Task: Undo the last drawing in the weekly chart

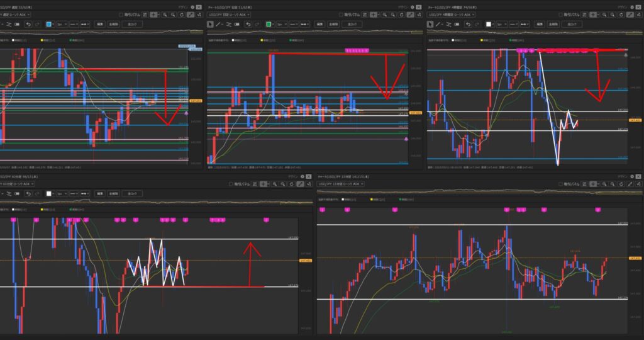Action: 28,24
